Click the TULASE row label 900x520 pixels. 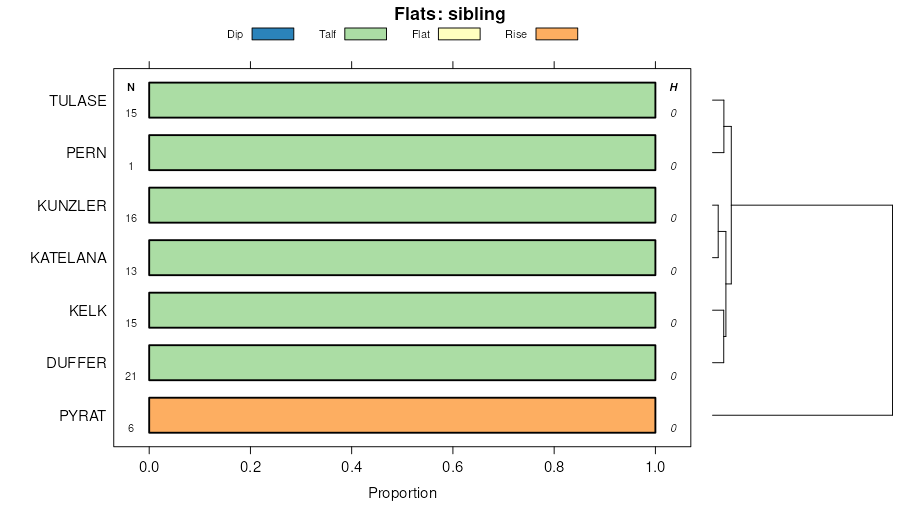click(77, 100)
